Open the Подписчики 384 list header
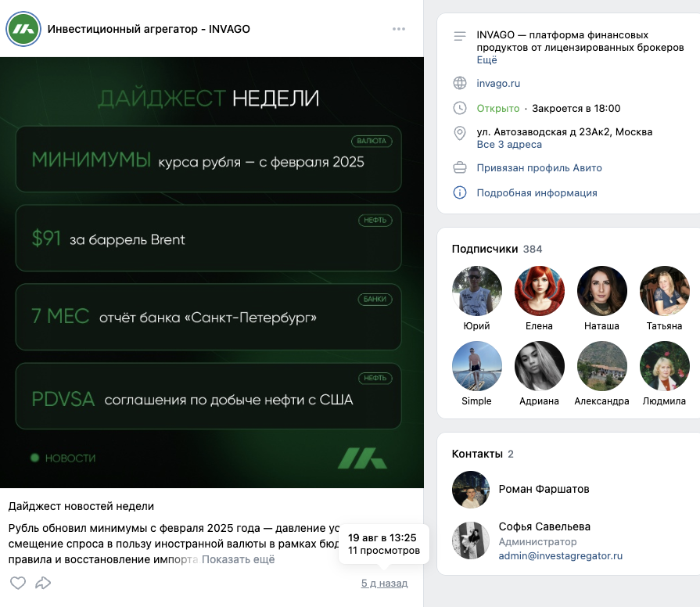The image size is (700, 607). point(497,249)
